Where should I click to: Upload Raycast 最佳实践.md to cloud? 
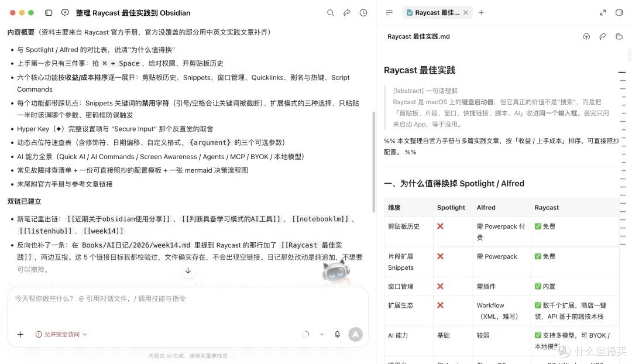(586, 36)
